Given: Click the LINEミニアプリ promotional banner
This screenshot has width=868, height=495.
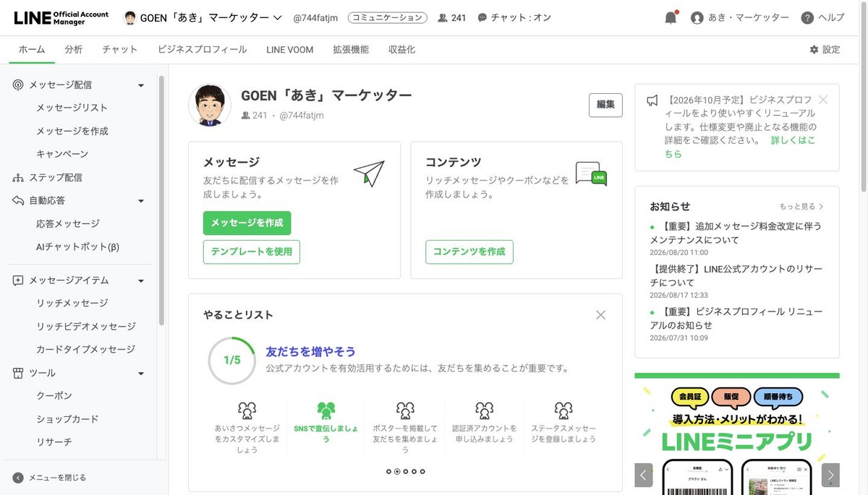Looking at the screenshot, I should tap(737, 434).
